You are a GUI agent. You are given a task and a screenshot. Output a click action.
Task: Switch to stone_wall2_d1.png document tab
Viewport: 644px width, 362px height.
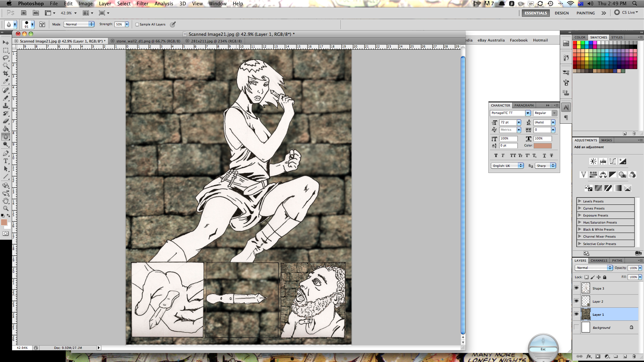148,41
